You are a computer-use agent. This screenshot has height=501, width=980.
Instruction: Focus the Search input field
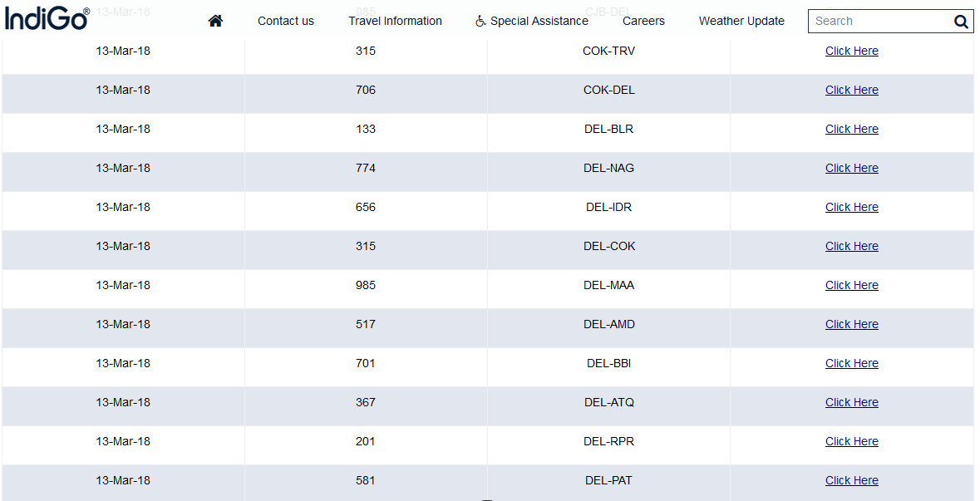click(879, 22)
